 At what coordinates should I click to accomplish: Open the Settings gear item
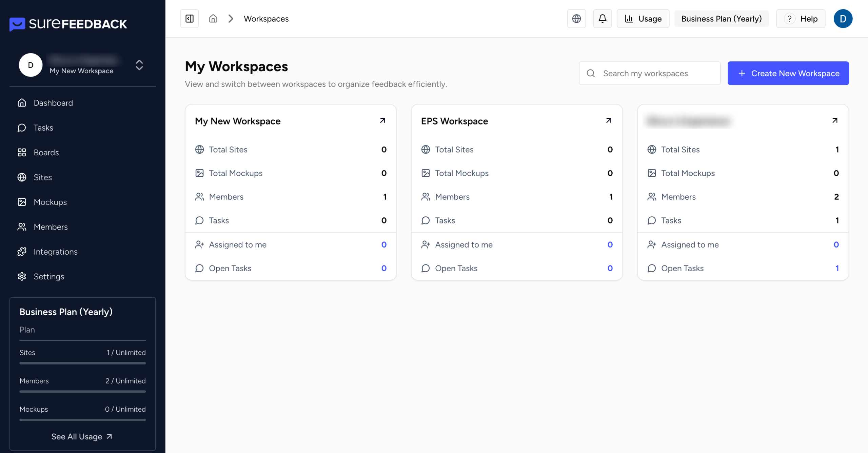point(49,276)
